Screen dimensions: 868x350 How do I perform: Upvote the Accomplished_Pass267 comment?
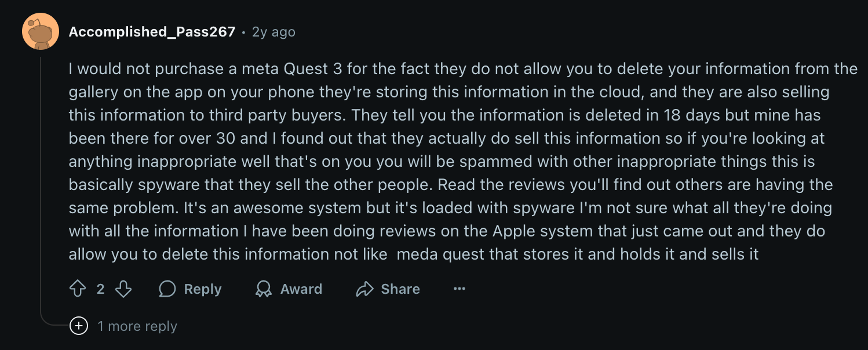click(x=78, y=289)
